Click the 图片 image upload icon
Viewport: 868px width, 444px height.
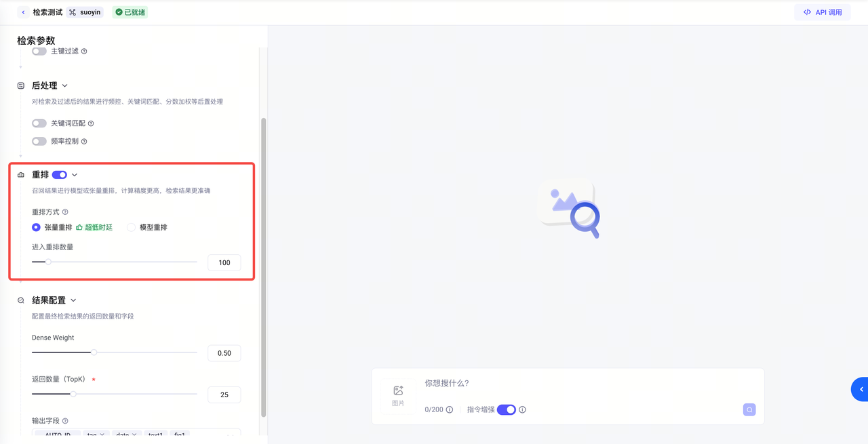coord(398,391)
